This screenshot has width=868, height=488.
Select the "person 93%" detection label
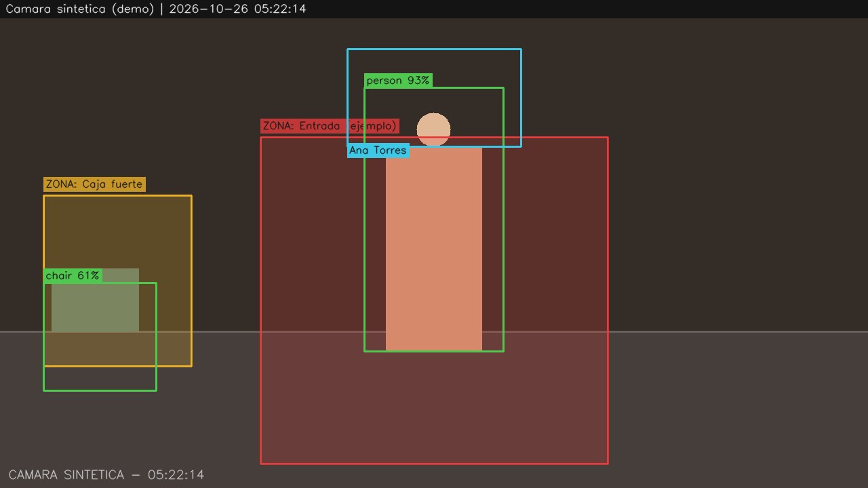click(398, 81)
